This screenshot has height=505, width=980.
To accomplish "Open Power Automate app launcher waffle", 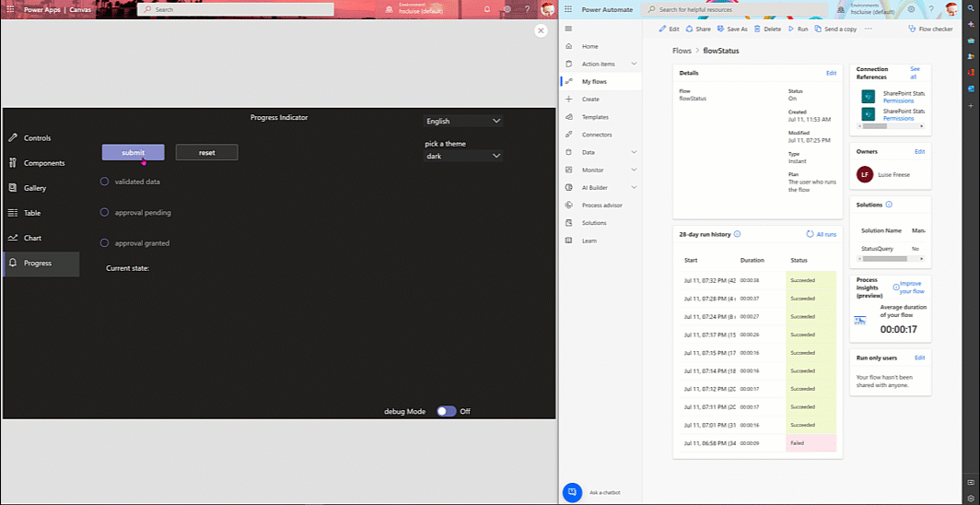I will point(568,9).
